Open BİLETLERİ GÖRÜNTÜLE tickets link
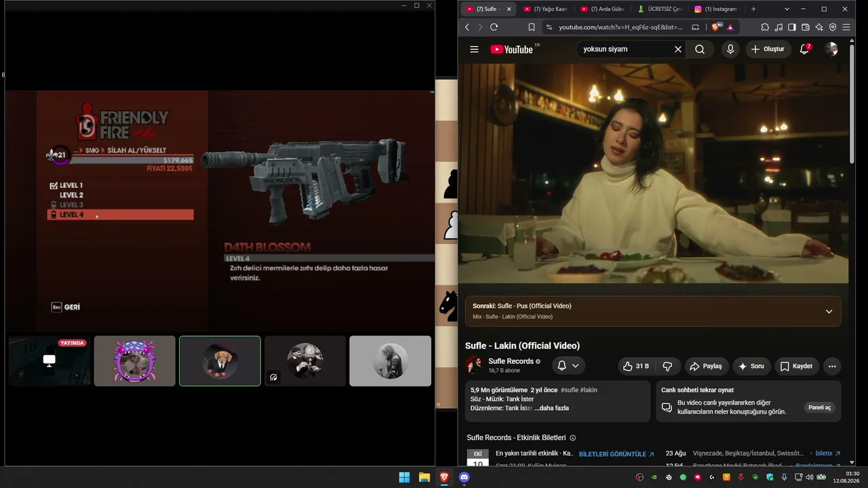Viewport: 868px width, 488px height. [x=616, y=454]
